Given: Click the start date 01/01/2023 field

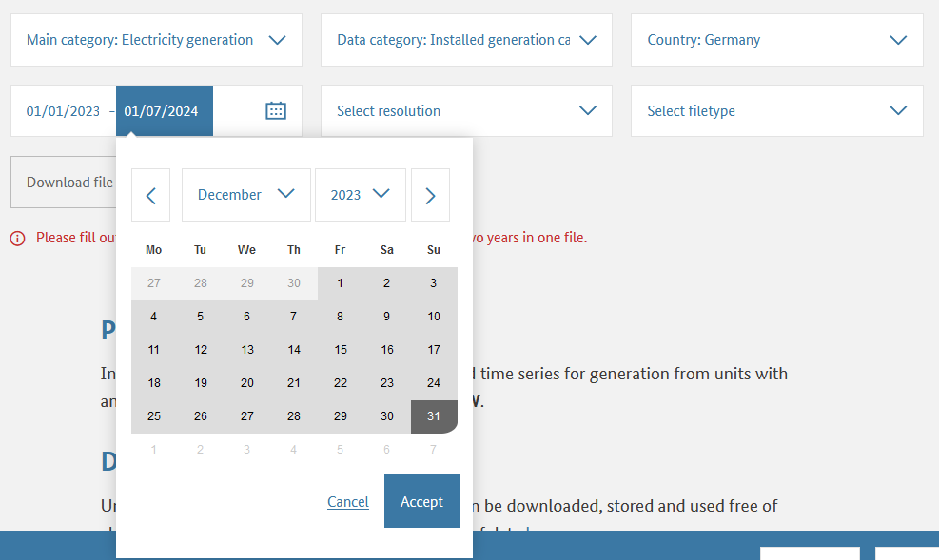Looking at the screenshot, I should tap(63, 111).
